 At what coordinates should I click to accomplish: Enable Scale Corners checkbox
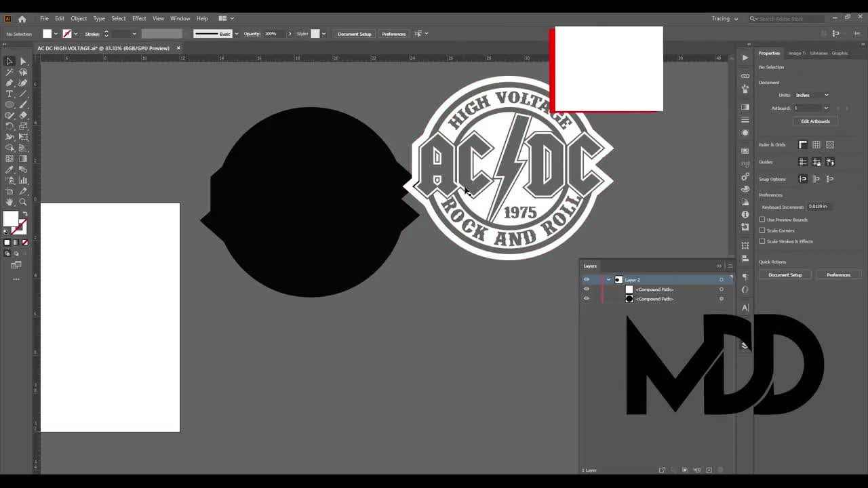pos(762,230)
